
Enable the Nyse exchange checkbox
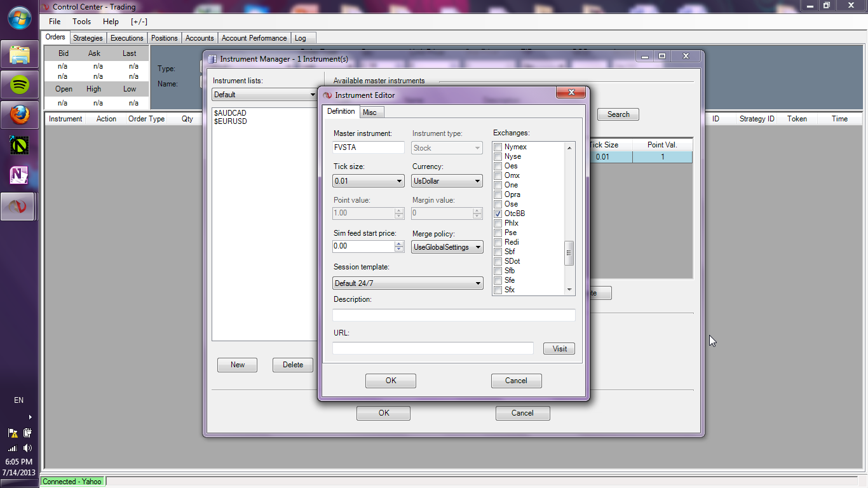[498, 156]
